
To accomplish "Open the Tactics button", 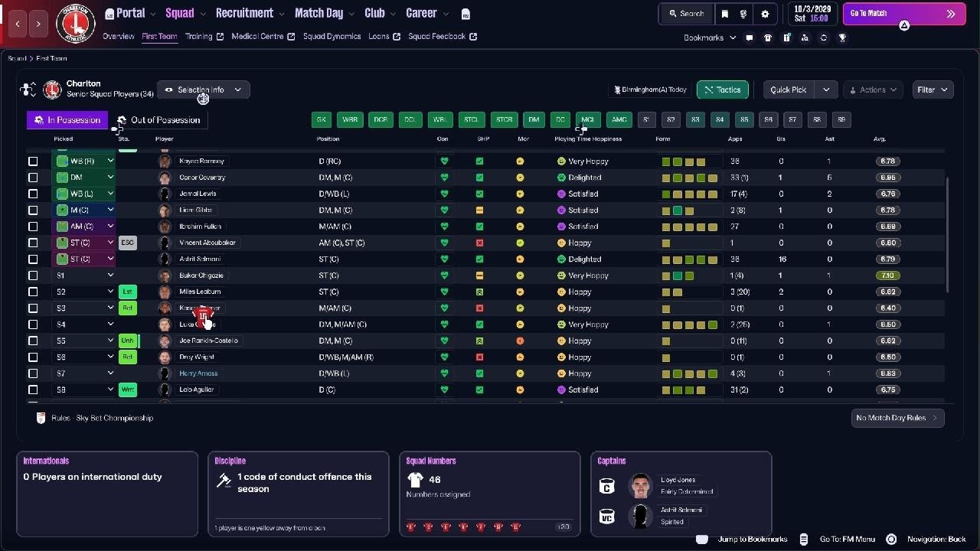I will click(x=723, y=90).
